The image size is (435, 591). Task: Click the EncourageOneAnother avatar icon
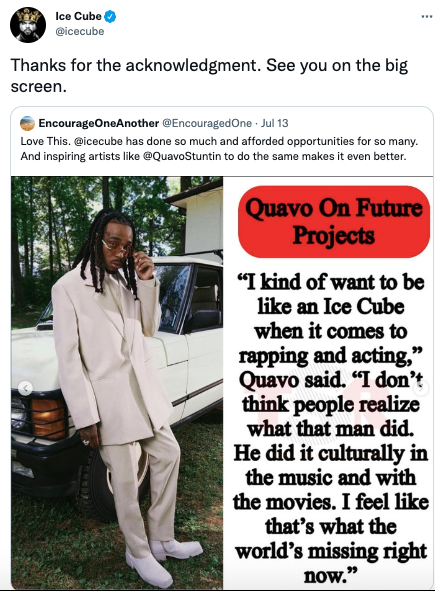click(27, 123)
